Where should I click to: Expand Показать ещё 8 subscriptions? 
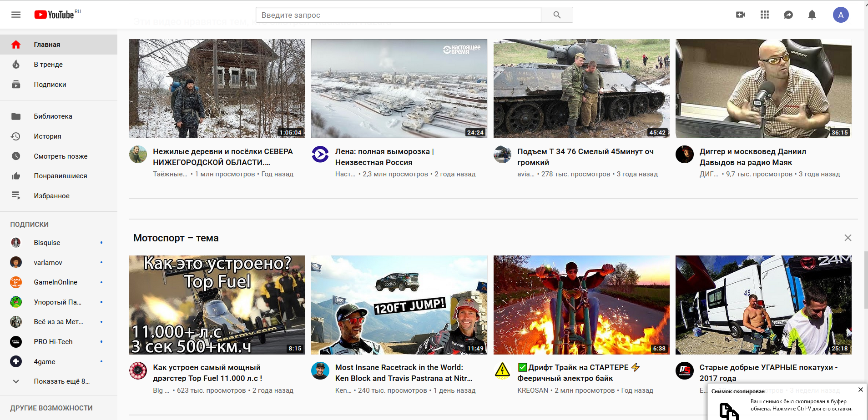pyautogui.click(x=59, y=381)
